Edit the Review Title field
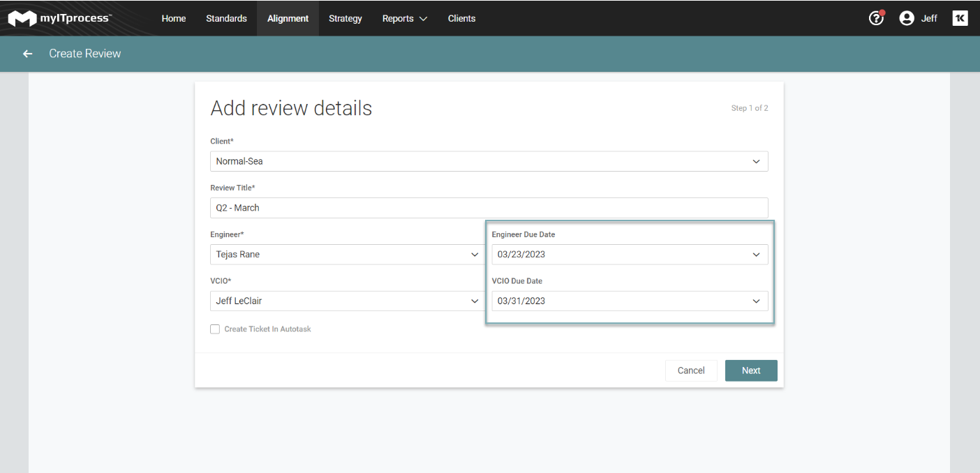Viewport: 980px width, 473px height. (x=489, y=208)
